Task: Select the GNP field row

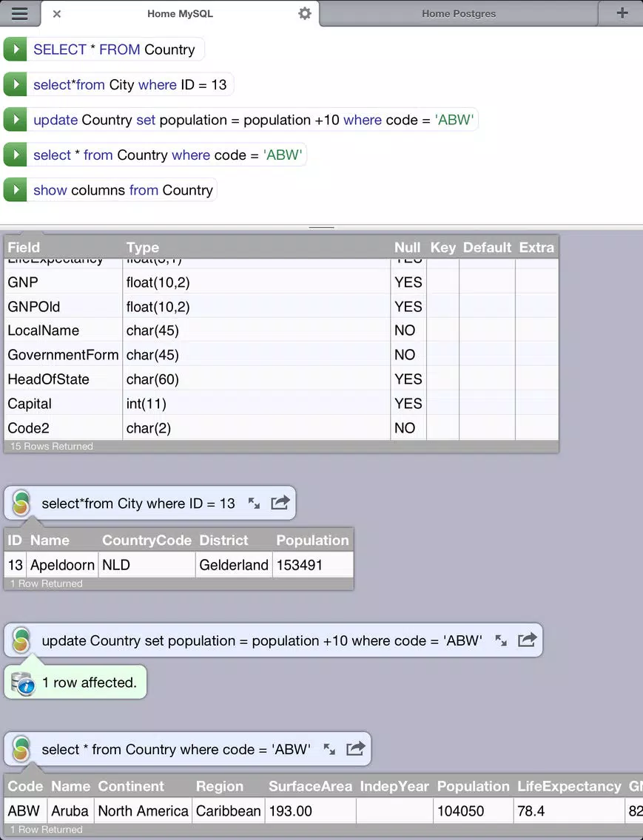Action: coord(281,282)
